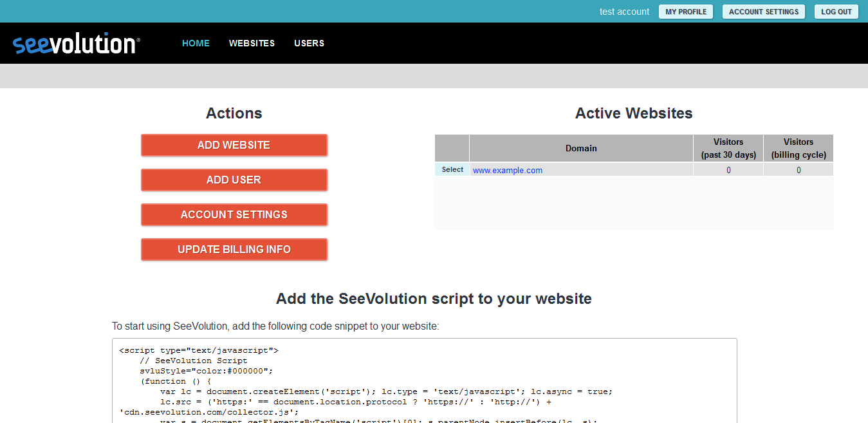This screenshot has height=423, width=868.
Task: Open the www.example.com domain link
Action: (x=507, y=170)
